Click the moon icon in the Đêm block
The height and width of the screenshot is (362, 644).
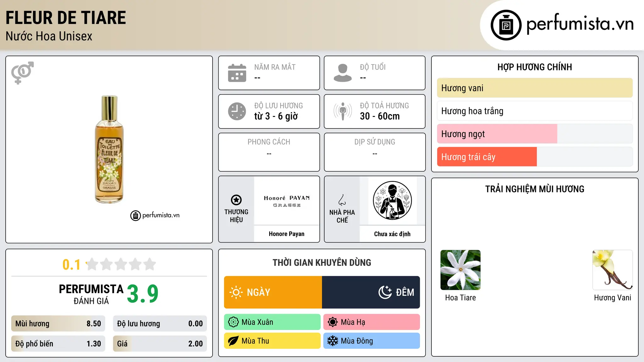385,292
